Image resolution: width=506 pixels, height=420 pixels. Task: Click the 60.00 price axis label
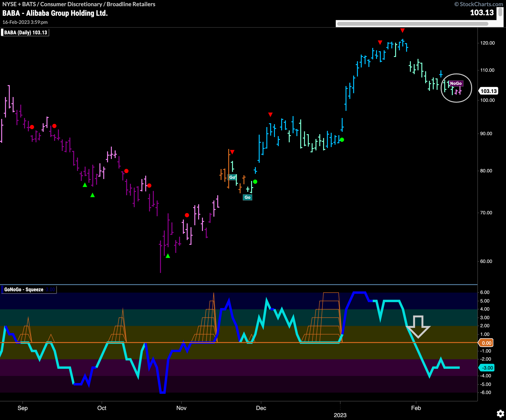point(486,261)
